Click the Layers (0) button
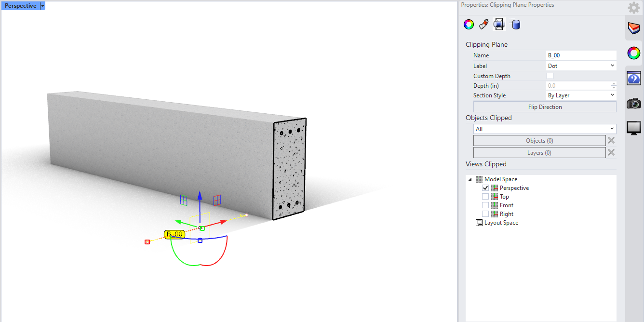 point(539,153)
